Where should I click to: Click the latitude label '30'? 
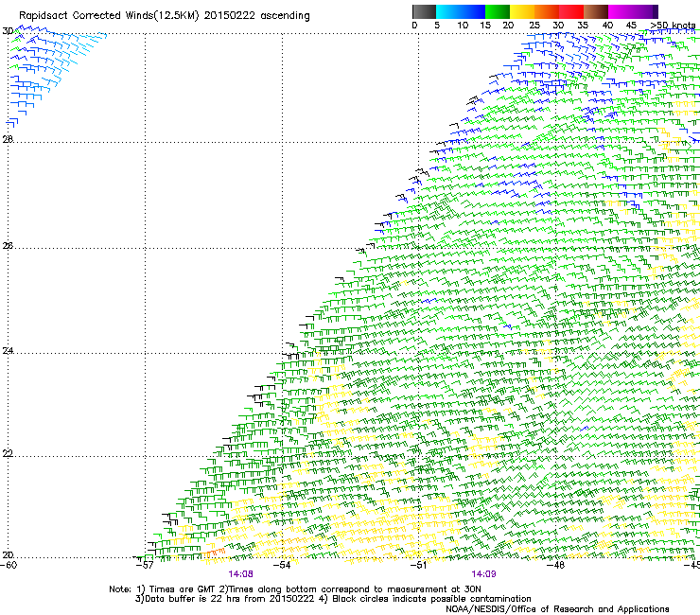pyautogui.click(x=8, y=31)
